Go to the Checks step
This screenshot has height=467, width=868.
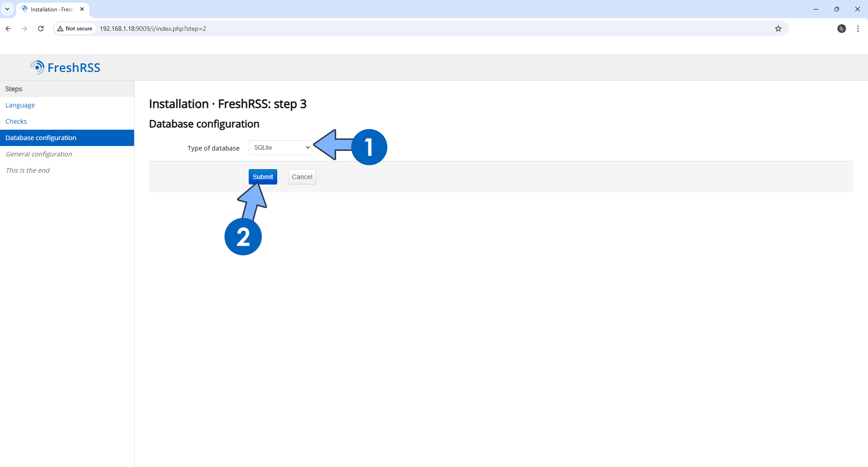(x=16, y=122)
